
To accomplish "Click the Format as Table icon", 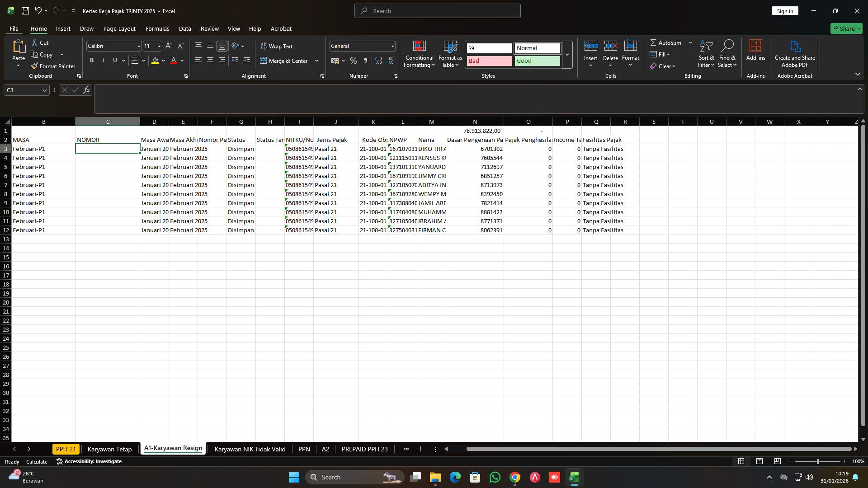I will [x=450, y=47].
